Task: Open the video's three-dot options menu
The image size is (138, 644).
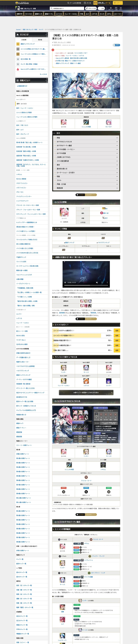Action: pos(107,283)
